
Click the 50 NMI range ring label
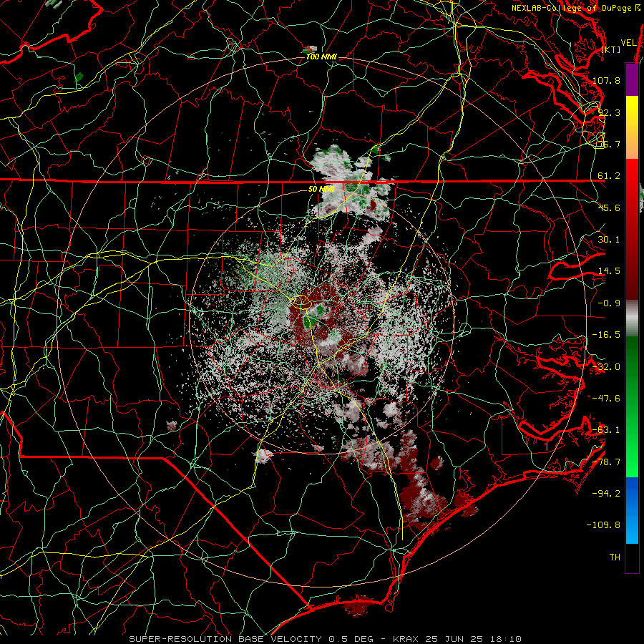321,189
